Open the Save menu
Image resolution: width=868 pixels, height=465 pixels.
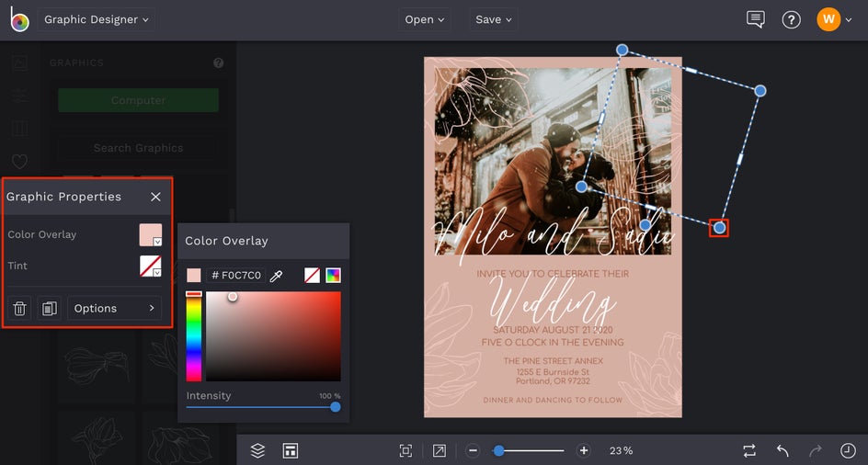(x=493, y=19)
